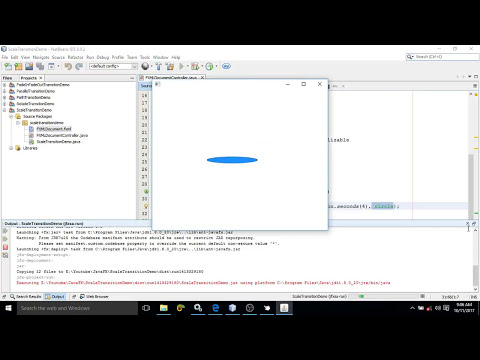Open the File Explorer taskbar icon

[164, 308]
